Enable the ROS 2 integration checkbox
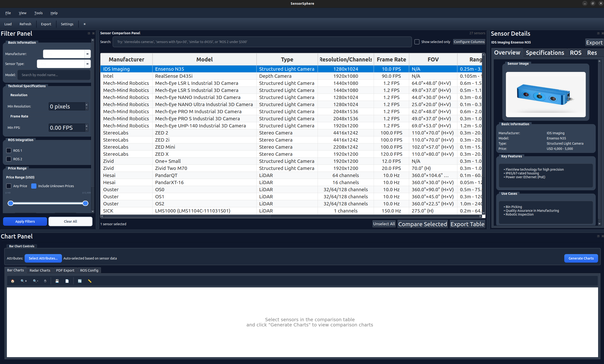This screenshot has width=604, height=364. pos(9,159)
